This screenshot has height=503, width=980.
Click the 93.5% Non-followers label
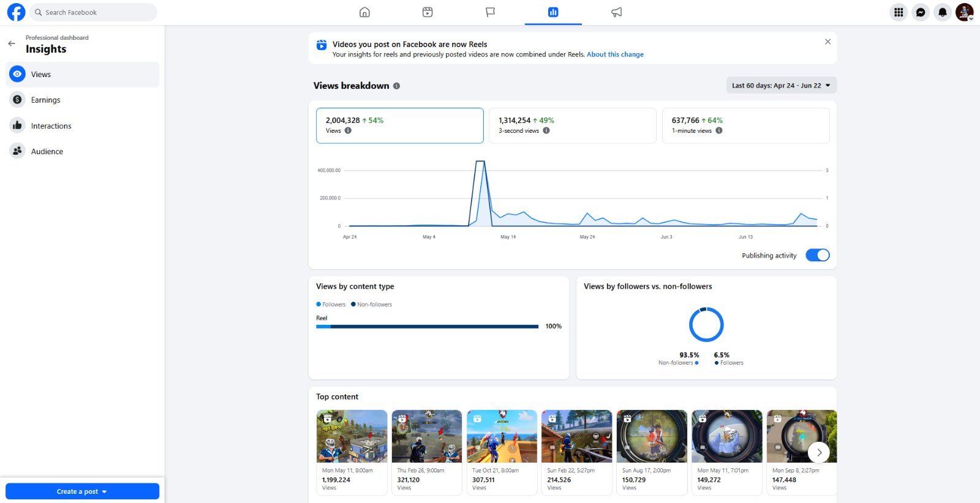pos(679,359)
